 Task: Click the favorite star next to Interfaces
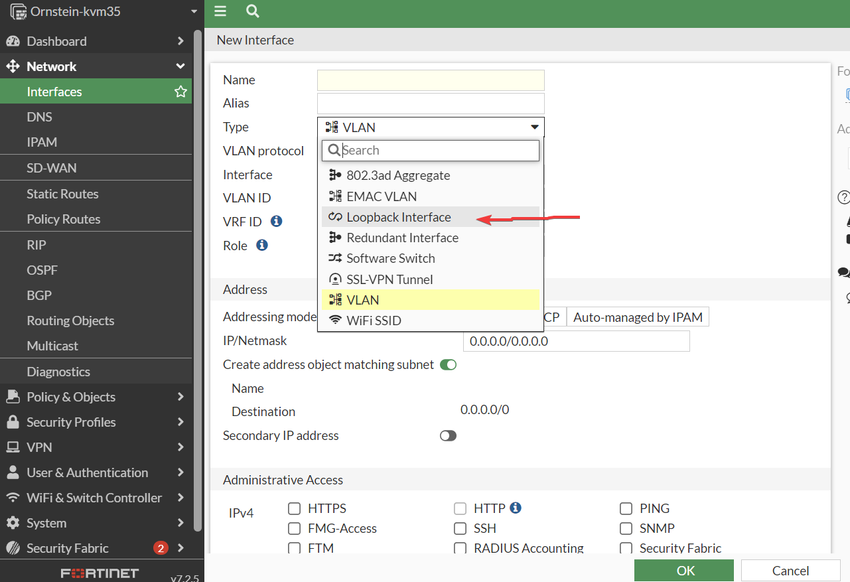(x=181, y=92)
